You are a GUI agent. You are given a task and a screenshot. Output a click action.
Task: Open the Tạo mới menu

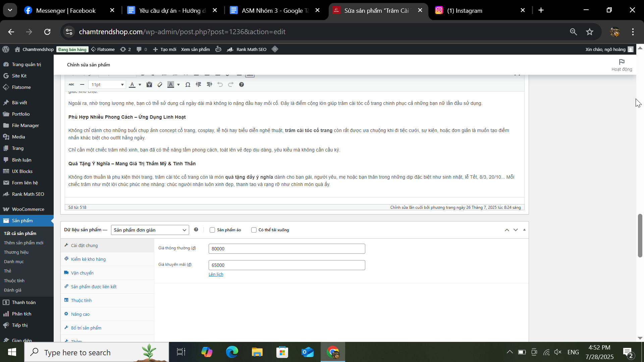tap(164, 49)
